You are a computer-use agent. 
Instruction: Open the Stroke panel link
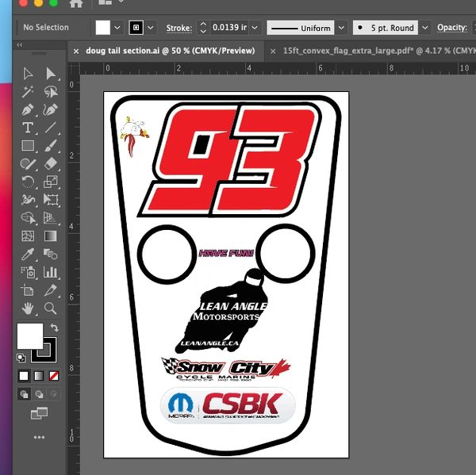click(178, 28)
